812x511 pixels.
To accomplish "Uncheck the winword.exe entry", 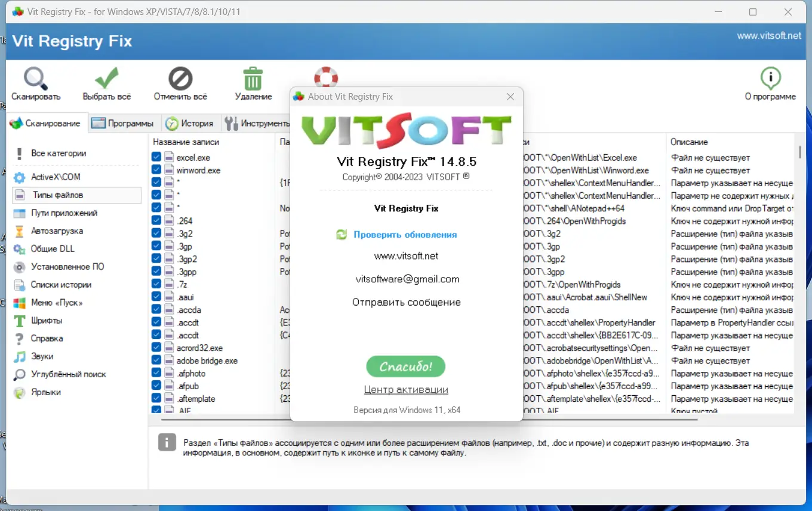I will (156, 170).
